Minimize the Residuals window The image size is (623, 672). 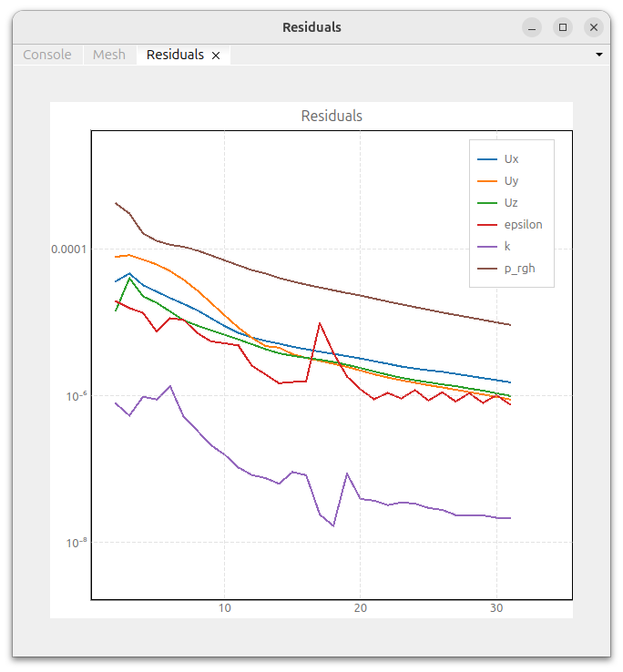532,27
